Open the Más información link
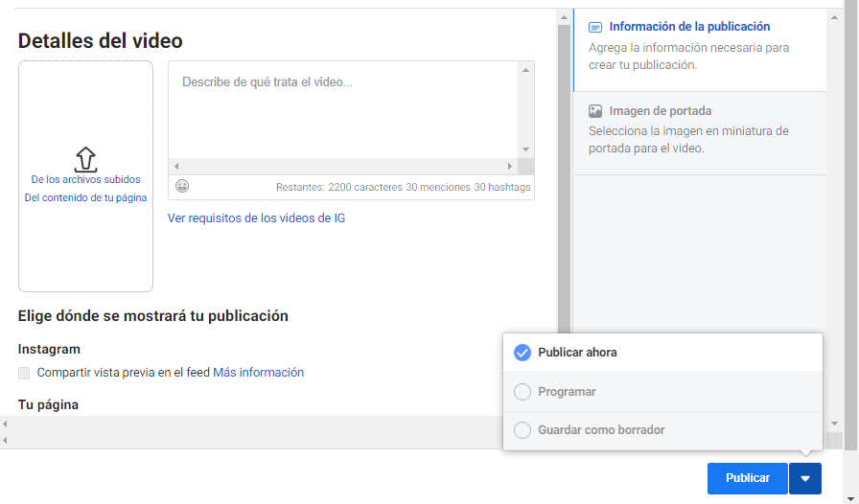The height and width of the screenshot is (504, 859). pos(258,373)
